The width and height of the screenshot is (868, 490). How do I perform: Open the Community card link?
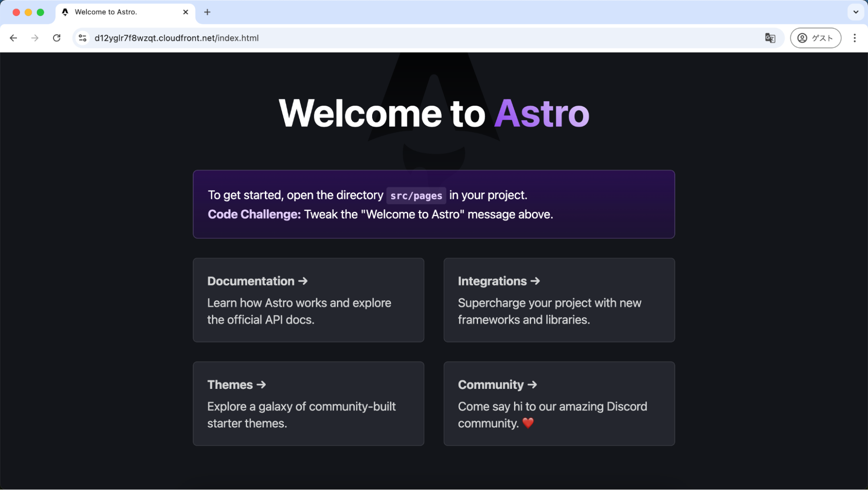pos(559,403)
